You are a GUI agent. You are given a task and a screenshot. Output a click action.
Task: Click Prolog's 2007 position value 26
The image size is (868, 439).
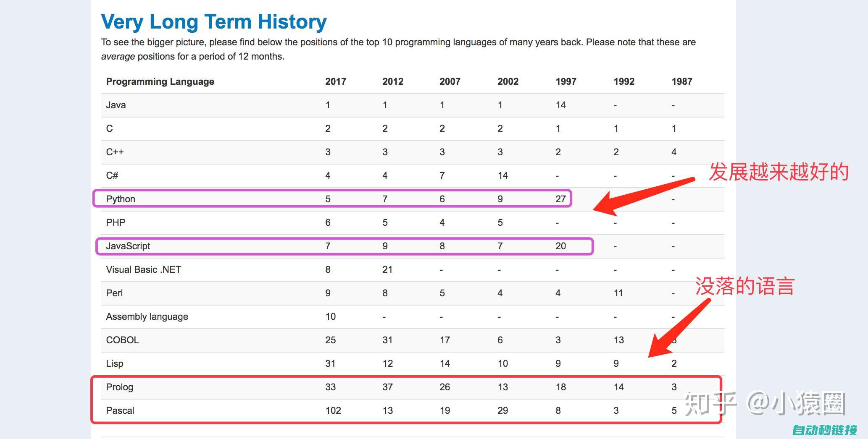tap(445, 387)
